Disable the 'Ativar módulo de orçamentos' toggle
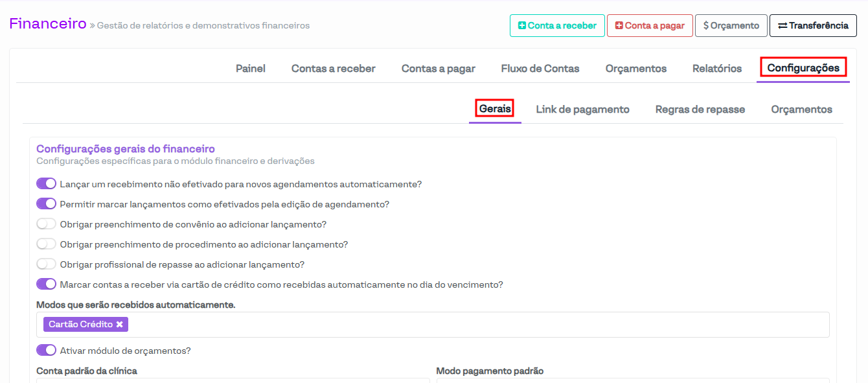This screenshot has width=868, height=383. tap(46, 351)
